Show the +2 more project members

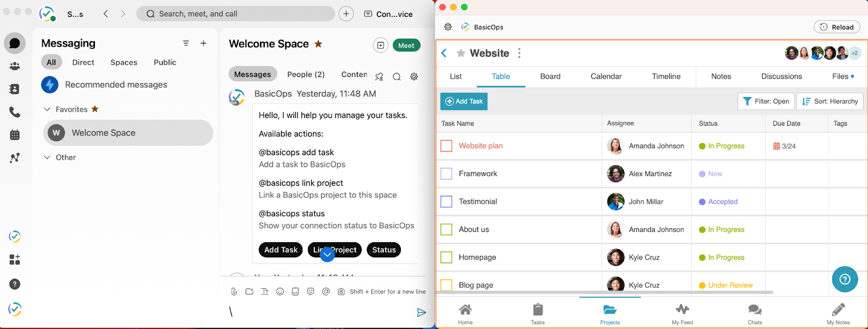pyautogui.click(x=854, y=53)
